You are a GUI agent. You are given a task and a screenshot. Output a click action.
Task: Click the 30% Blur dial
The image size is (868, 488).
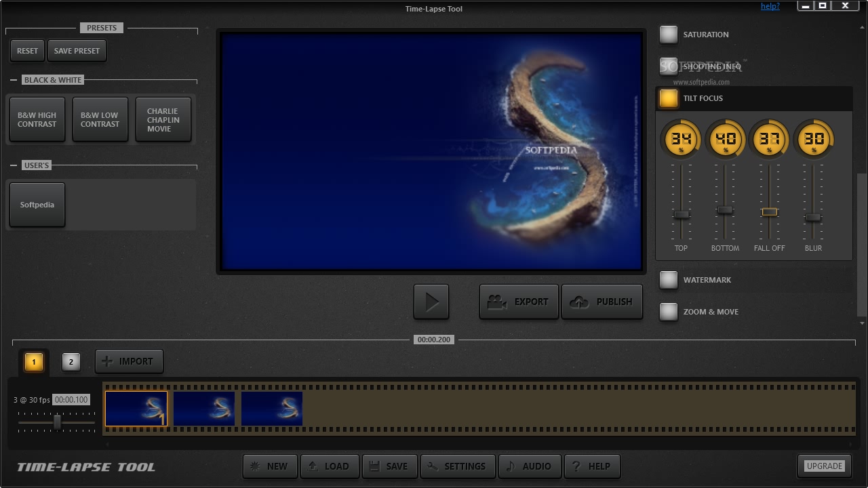click(x=813, y=140)
